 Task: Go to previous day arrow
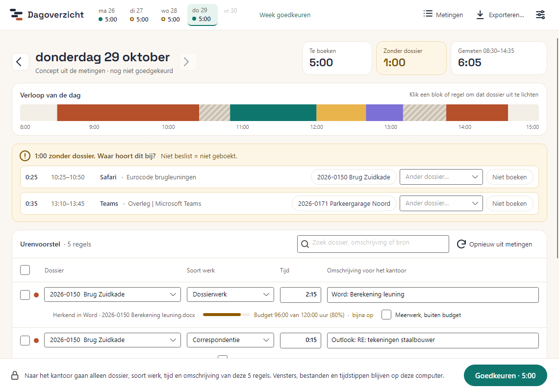click(x=20, y=62)
